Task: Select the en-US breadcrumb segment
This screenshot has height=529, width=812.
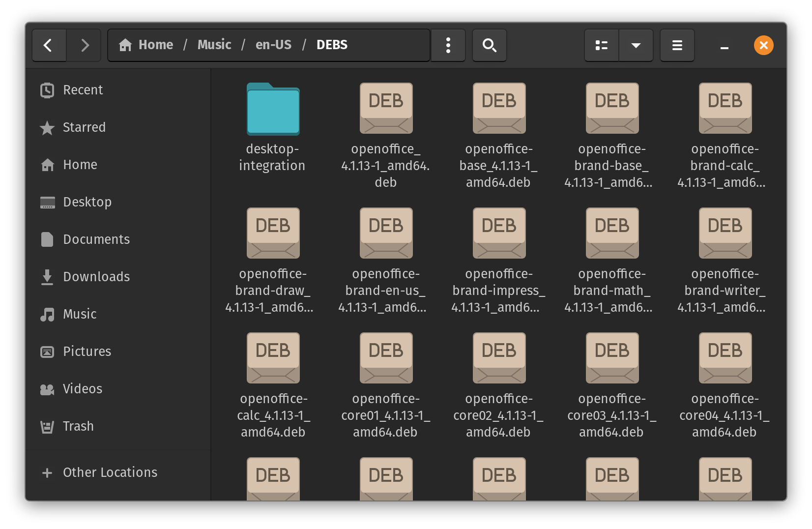Action: pos(273,45)
